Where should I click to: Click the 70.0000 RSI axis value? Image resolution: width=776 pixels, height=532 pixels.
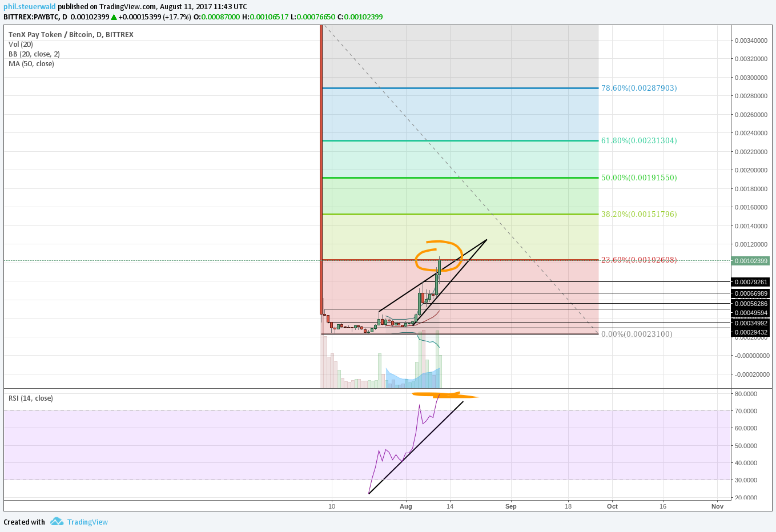click(746, 411)
